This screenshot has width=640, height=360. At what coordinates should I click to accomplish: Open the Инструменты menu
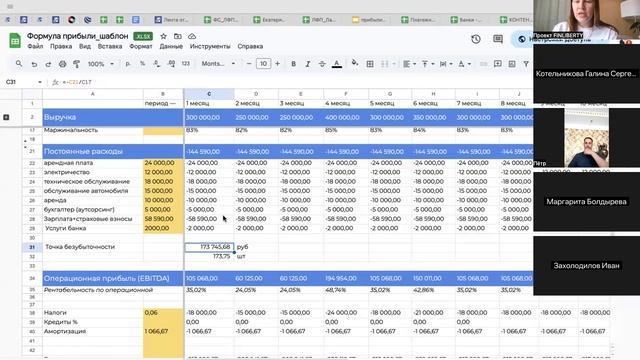pos(210,46)
